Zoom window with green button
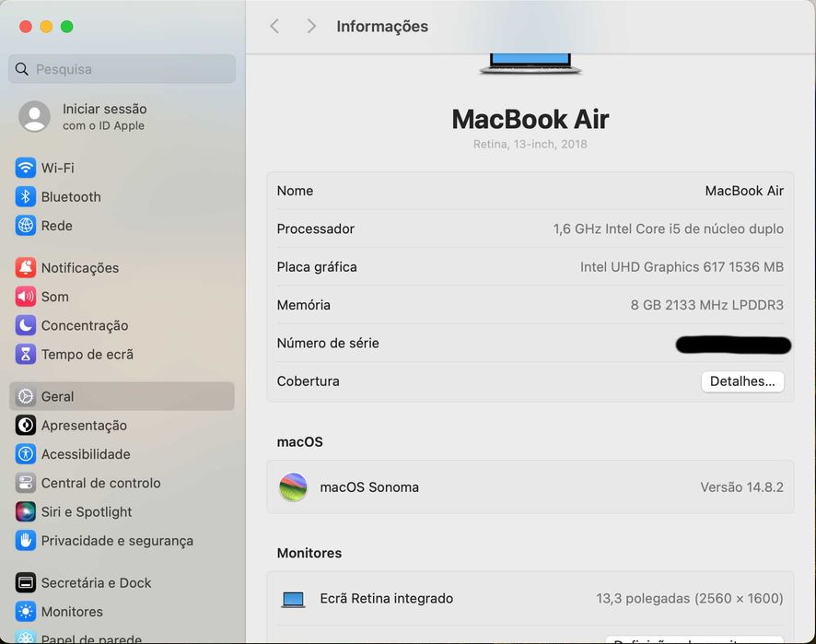The width and height of the screenshot is (816, 644). click(66, 26)
